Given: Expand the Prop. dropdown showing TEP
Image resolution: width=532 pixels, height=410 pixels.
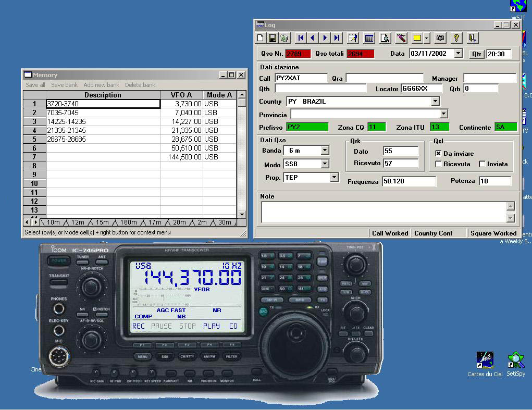Looking at the screenshot, I should point(334,178).
